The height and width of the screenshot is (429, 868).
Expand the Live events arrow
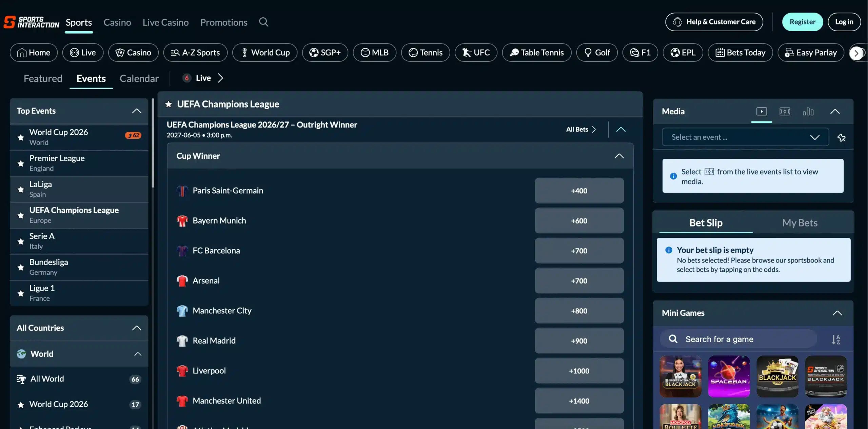click(220, 78)
